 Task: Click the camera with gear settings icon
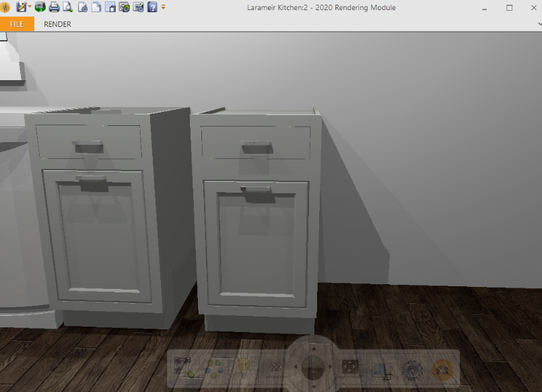(x=138, y=7)
